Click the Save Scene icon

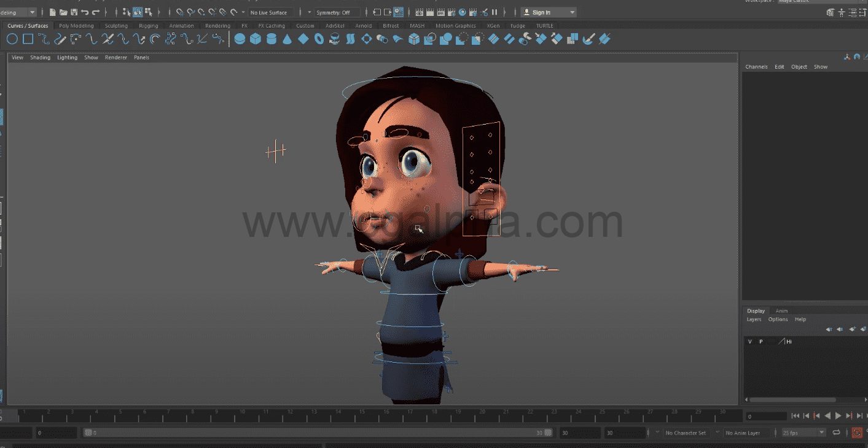[x=74, y=12]
